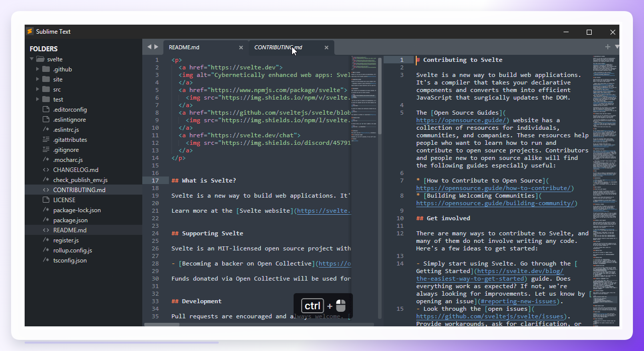The width and height of the screenshot is (644, 351).
Task: Click the code icon beside .mocharc.js
Action: click(46, 159)
